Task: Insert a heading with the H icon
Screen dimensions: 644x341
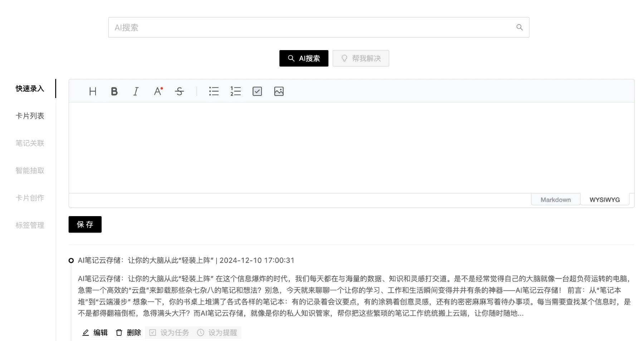Action: click(x=93, y=91)
